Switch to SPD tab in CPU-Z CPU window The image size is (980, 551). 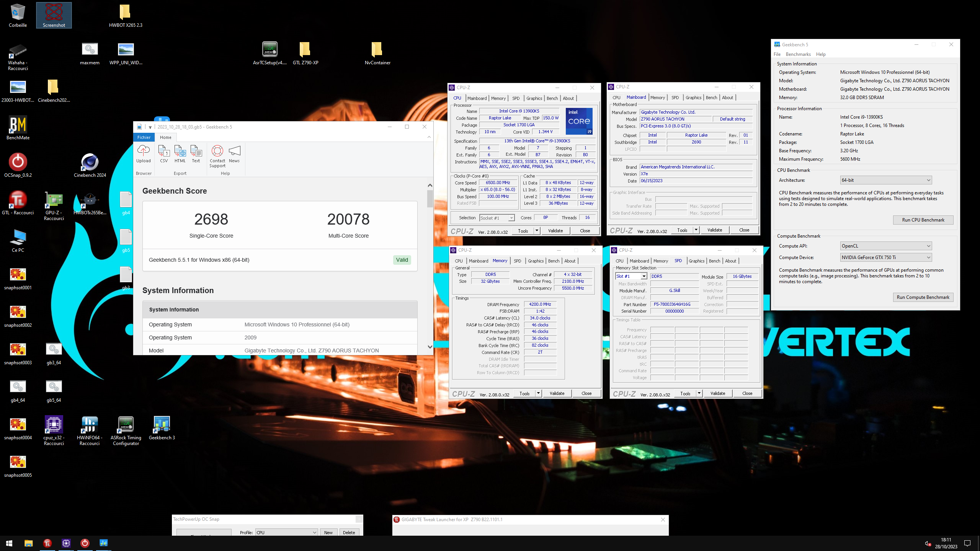516,98
